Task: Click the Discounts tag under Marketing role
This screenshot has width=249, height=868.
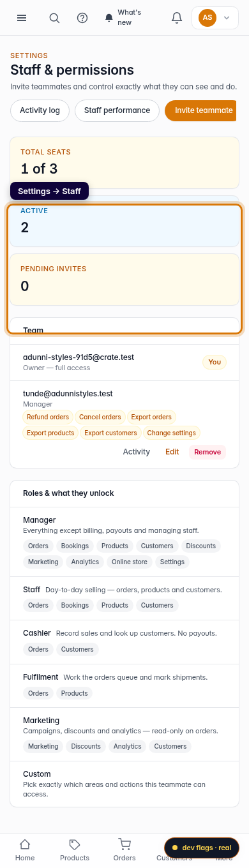Action: [86, 746]
